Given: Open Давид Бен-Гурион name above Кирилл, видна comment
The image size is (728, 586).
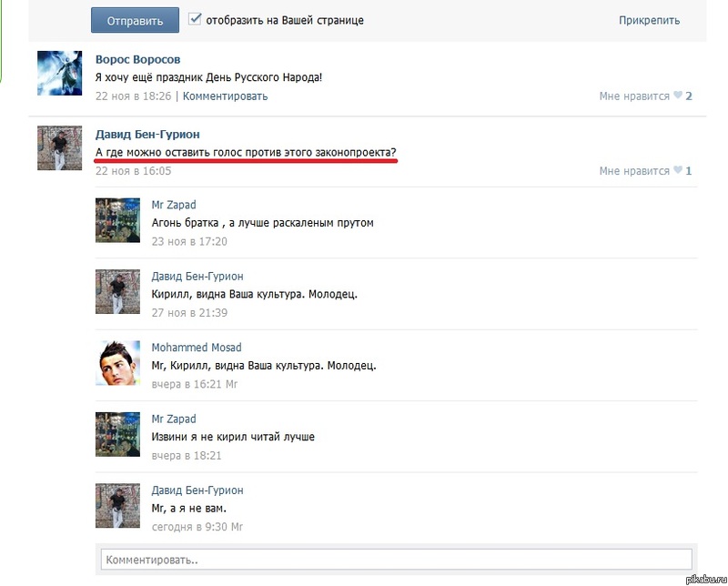Looking at the screenshot, I should [x=197, y=277].
